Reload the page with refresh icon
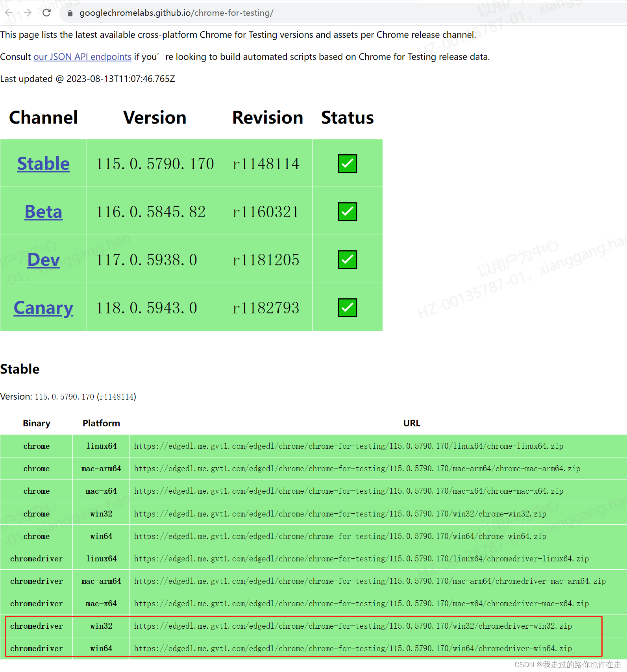627x672 pixels. [46, 13]
